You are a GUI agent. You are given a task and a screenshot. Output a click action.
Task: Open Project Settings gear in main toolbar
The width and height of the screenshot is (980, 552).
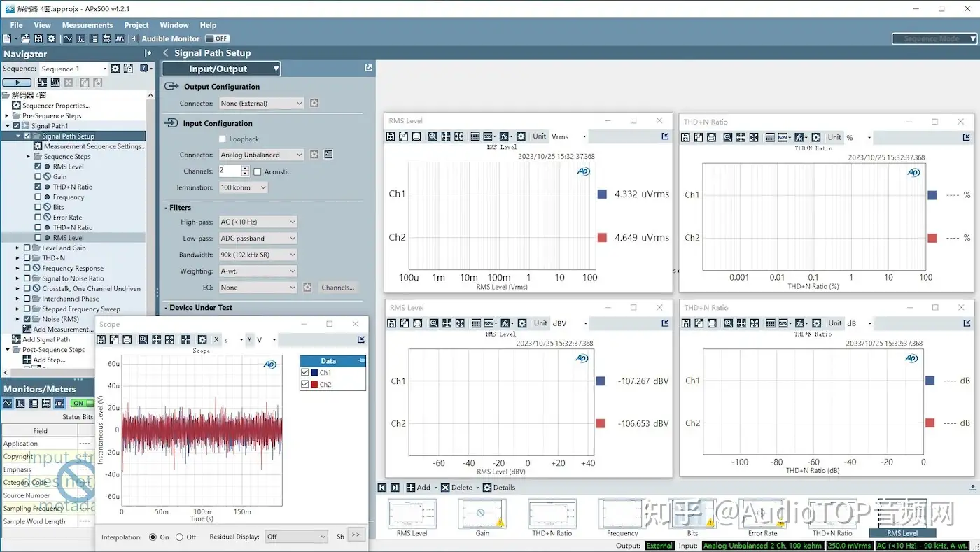51,38
